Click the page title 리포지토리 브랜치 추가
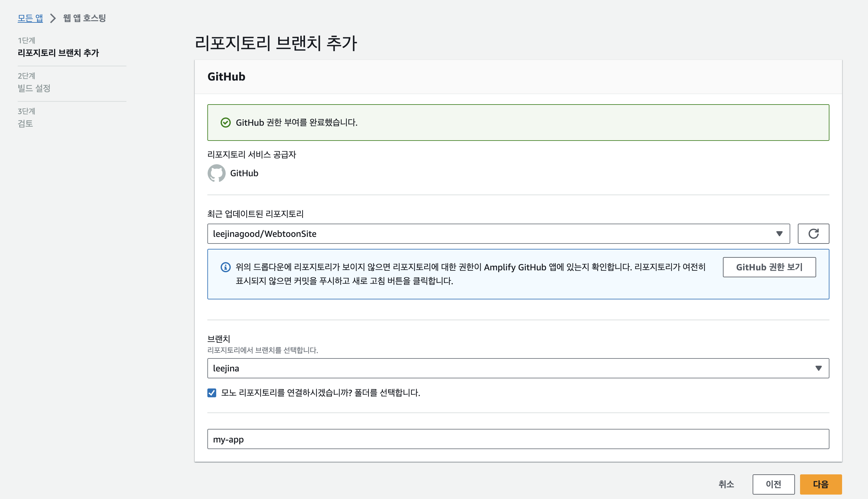Screen dimensions: 868x499 pos(276,43)
